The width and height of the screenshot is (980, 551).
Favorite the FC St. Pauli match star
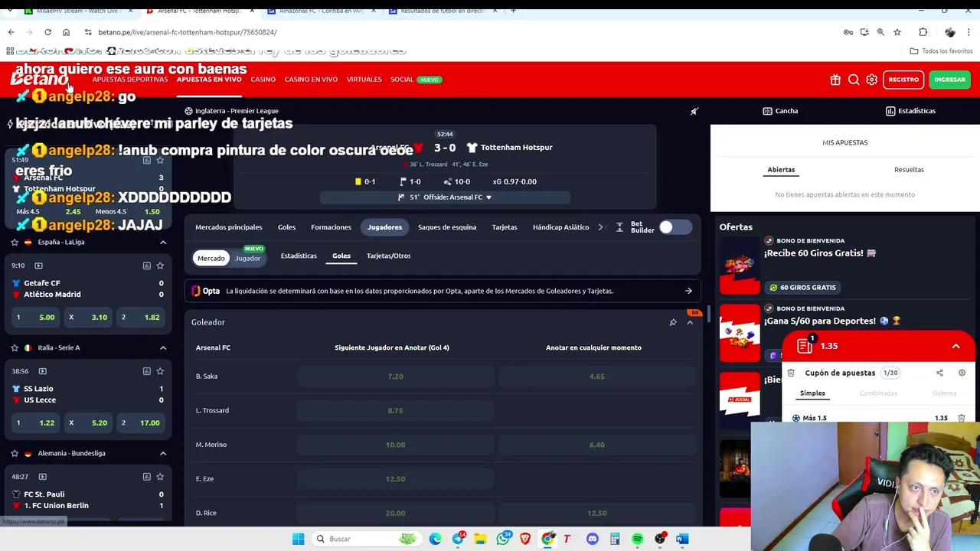tap(160, 477)
